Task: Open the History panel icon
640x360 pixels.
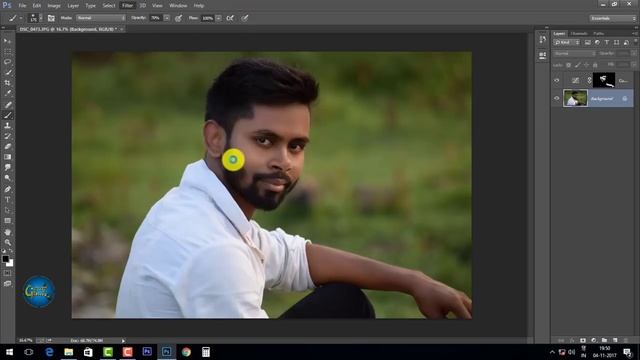Action: click(542, 39)
